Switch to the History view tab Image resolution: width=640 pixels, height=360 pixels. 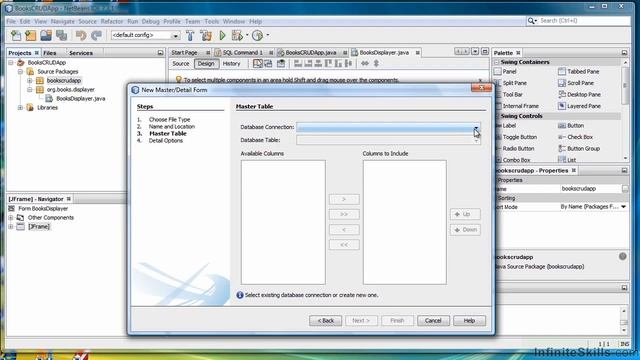click(x=231, y=64)
